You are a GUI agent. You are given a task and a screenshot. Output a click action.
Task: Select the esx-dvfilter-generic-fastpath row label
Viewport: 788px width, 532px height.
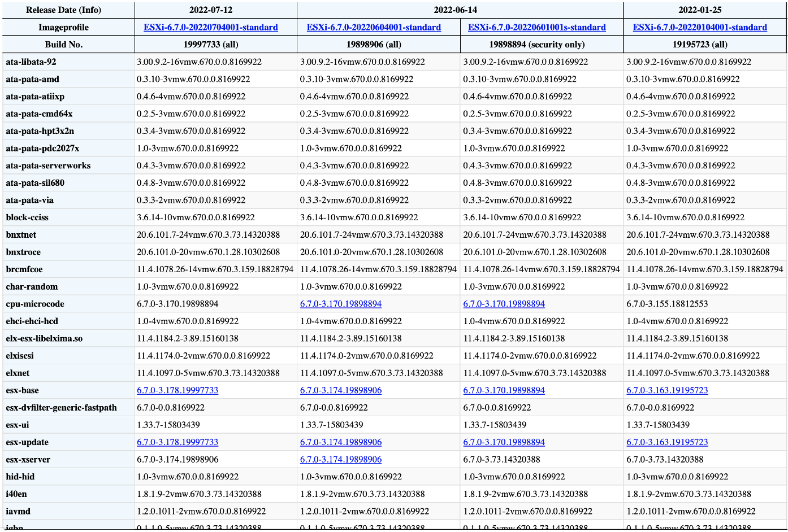click(61, 408)
